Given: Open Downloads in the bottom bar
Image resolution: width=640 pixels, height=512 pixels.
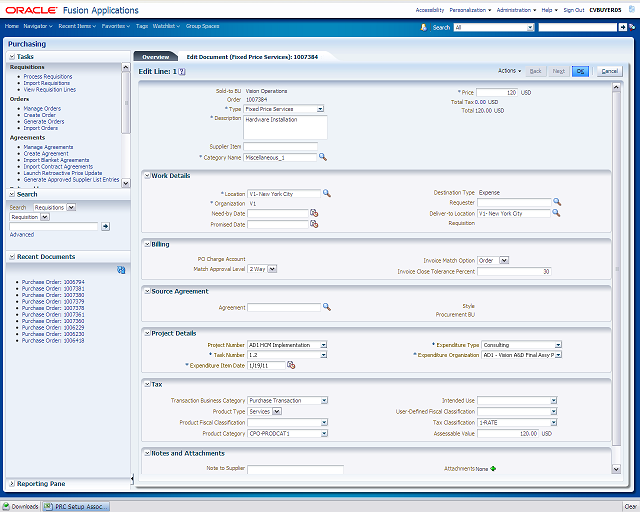Looking at the screenshot, I should pyautogui.click(x=20, y=506).
